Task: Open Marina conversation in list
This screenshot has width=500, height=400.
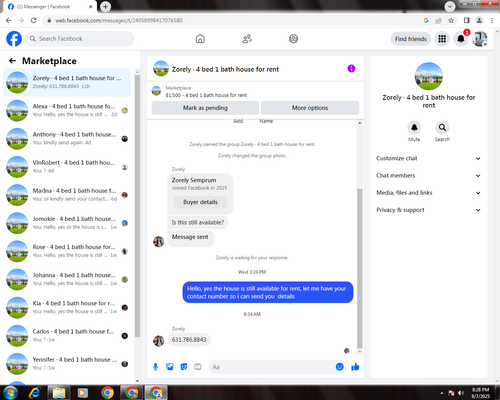Action: pyautogui.click(x=67, y=195)
